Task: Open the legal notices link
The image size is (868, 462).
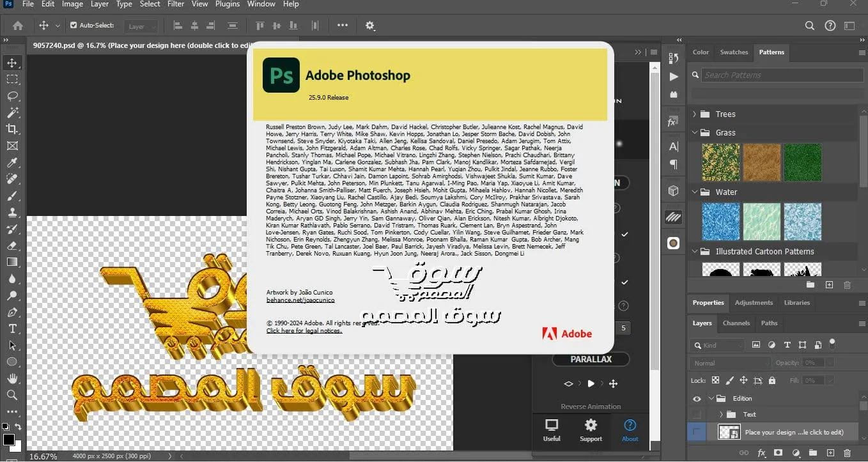Action: click(304, 331)
